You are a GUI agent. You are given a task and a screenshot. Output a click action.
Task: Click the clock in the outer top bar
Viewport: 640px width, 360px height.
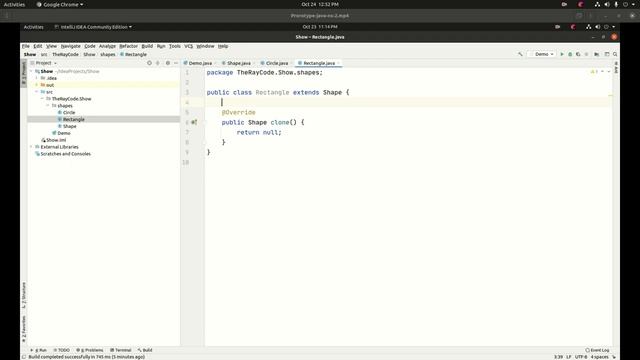coord(320,4)
